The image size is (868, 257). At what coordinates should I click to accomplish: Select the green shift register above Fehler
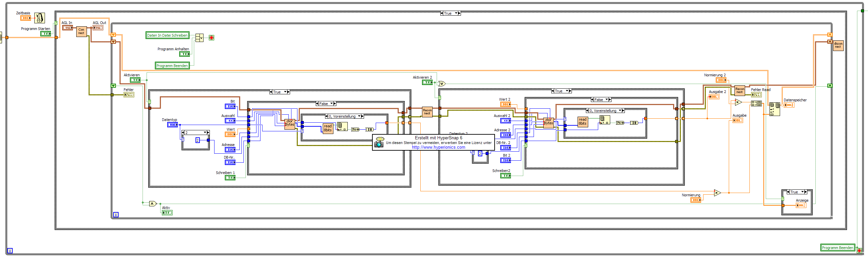pyautogui.click(x=113, y=86)
